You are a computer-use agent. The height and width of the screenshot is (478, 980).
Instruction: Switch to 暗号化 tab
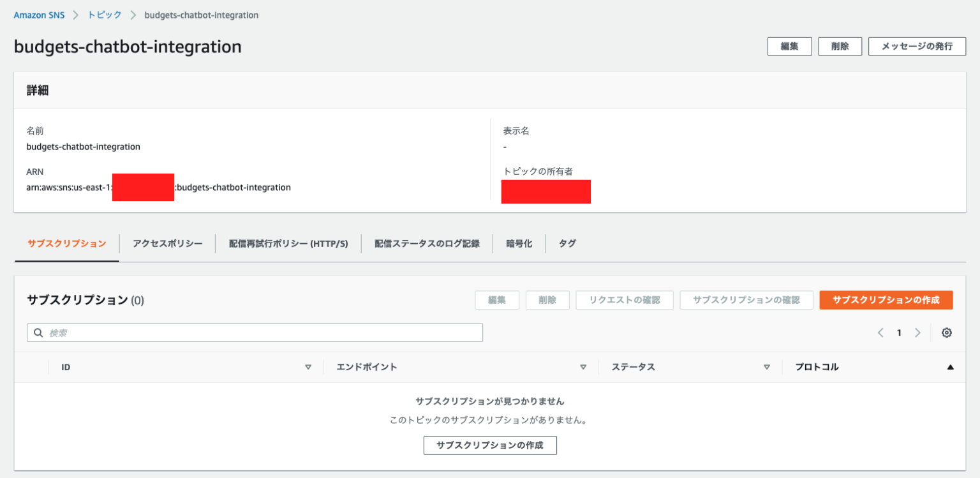pos(519,243)
